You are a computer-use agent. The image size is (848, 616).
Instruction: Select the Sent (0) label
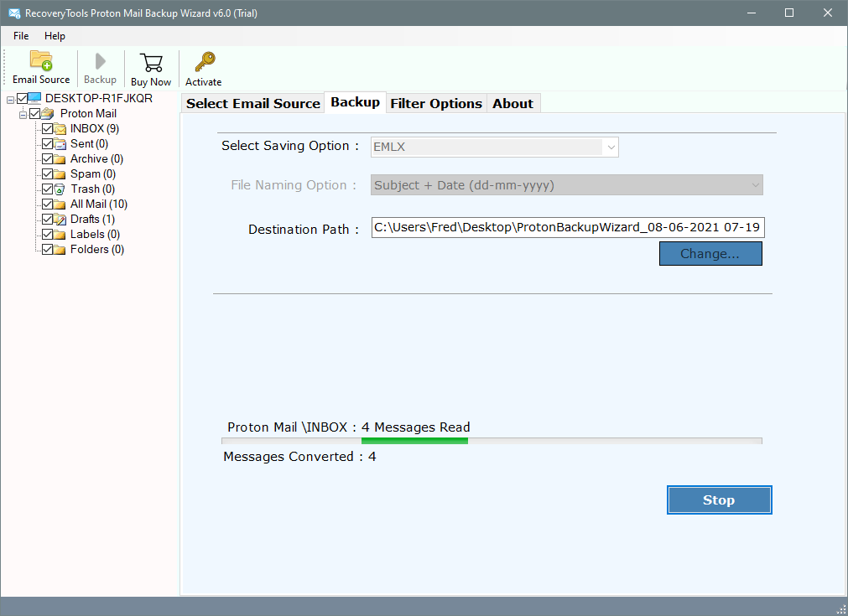pos(89,144)
